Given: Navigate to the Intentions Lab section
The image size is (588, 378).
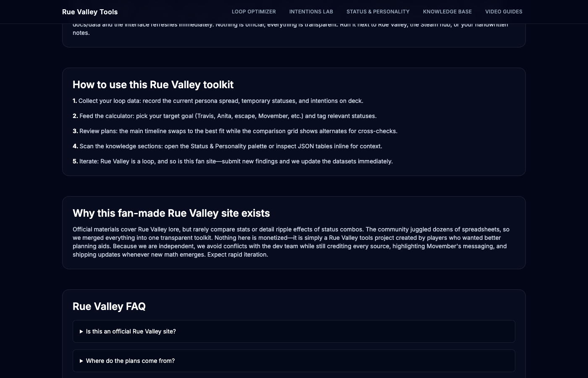Looking at the screenshot, I should point(311,12).
